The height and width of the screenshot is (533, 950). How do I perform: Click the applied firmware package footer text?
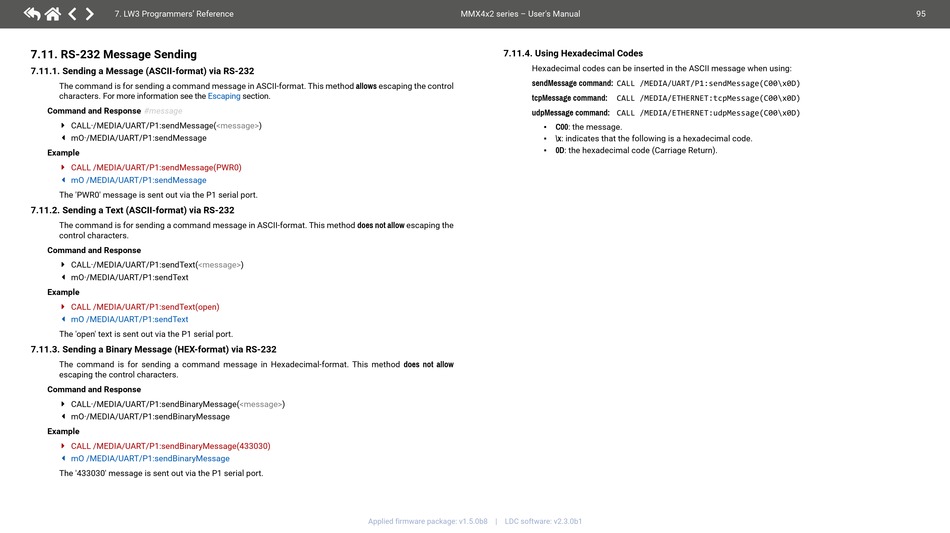coord(428,521)
